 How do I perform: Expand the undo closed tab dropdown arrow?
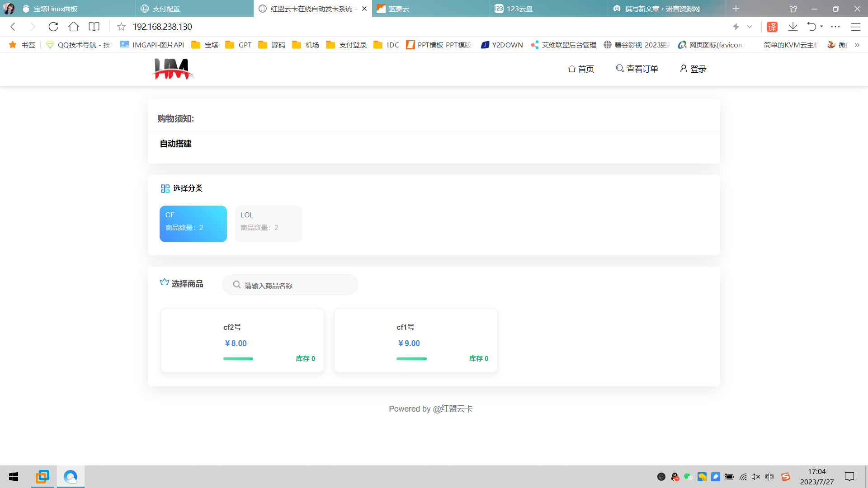pos(821,27)
